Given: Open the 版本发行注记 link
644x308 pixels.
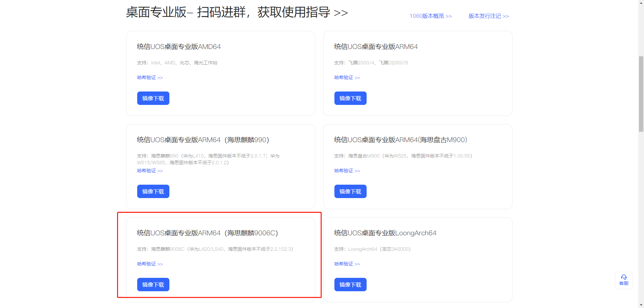Looking at the screenshot, I should (x=489, y=16).
